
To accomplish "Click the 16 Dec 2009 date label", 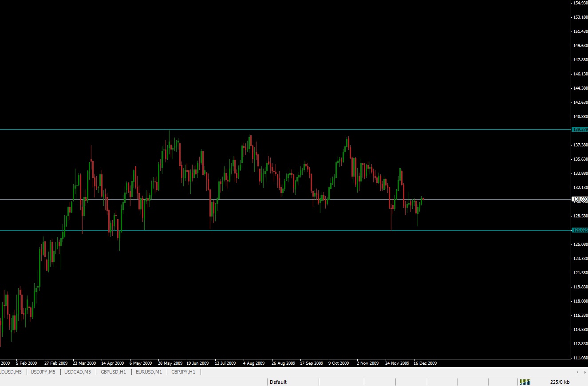I will point(425,363).
